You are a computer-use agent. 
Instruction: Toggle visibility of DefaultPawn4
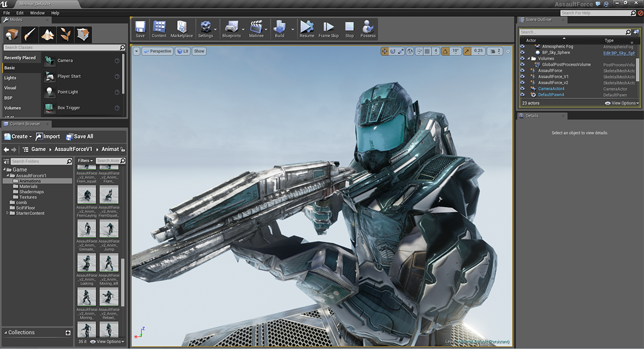pyautogui.click(x=523, y=94)
